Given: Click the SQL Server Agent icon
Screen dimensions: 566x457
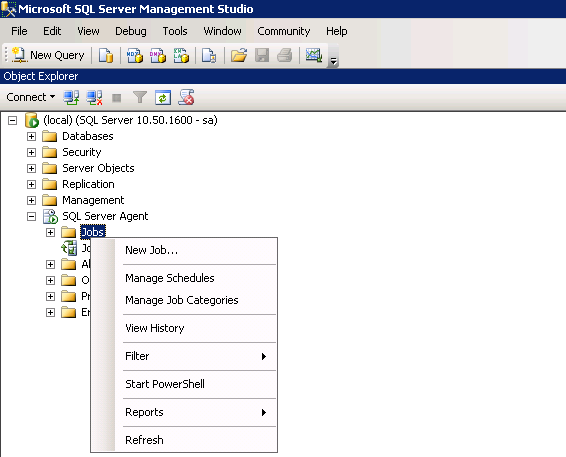Looking at the screenshot, I should pos(50,216).
